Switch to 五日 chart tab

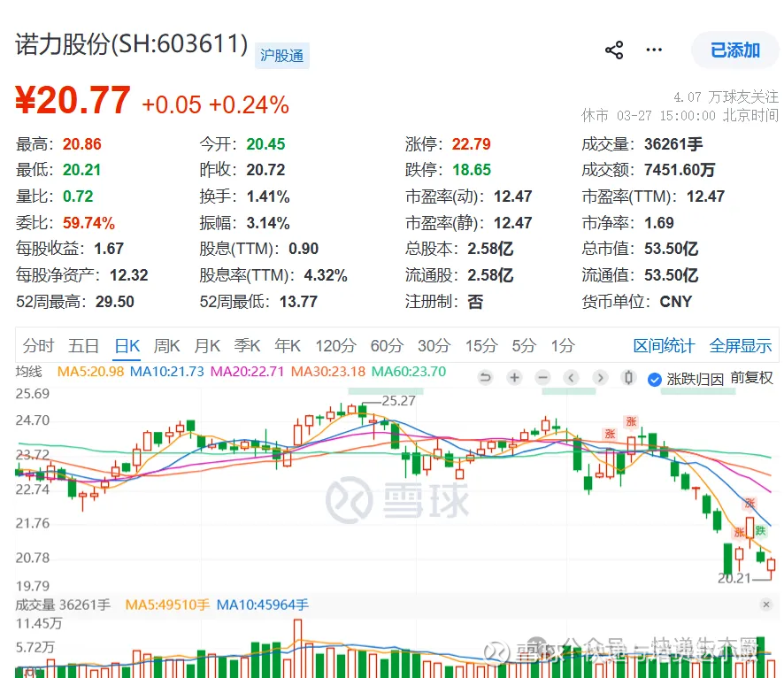[x=83, y=345]
